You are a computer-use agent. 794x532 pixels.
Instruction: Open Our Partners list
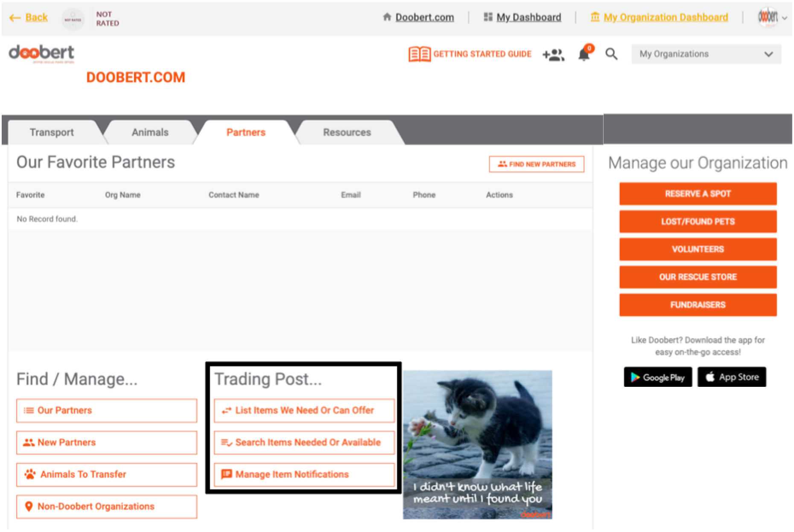pos(107,411)
